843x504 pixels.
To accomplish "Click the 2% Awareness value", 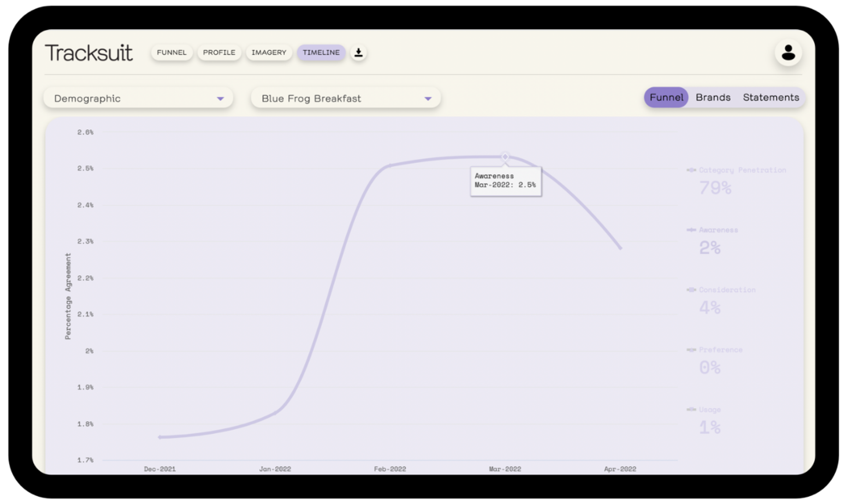I will pyautogui.click(x=710, y=248).
